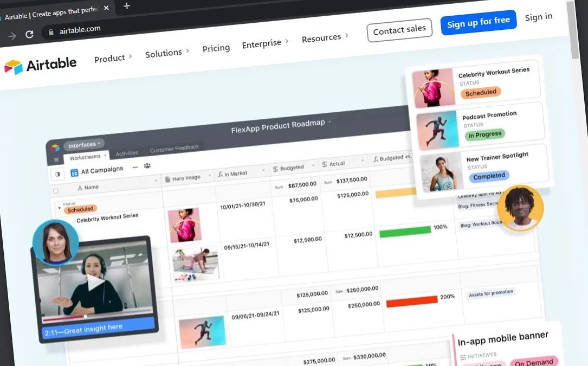
Task: Open the New Trainer Spotlight card
Action: tap(484, 169)
